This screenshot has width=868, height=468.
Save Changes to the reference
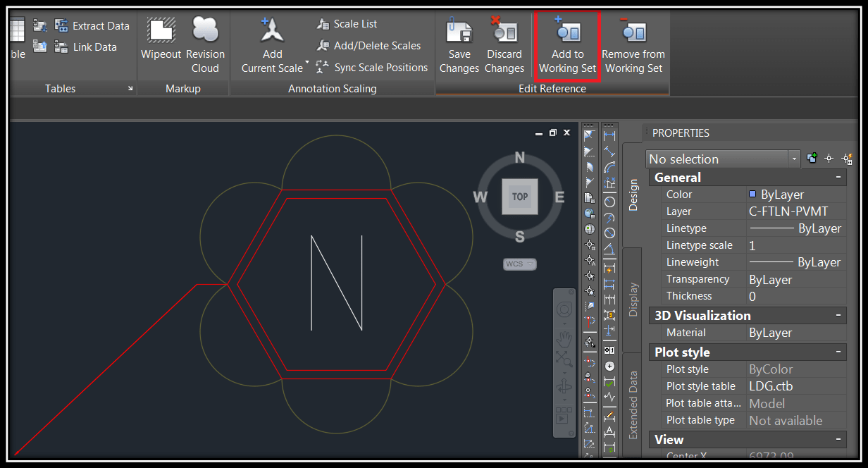coord(459,45)
